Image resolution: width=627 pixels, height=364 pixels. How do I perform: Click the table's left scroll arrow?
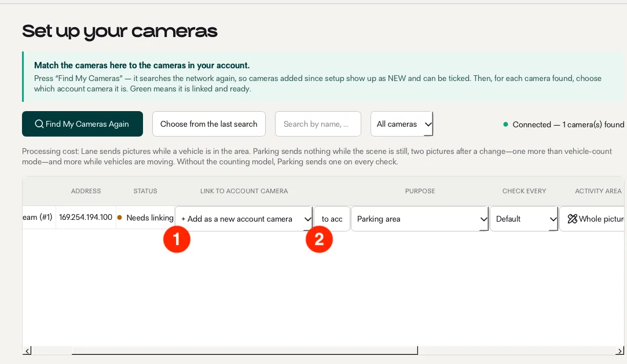point(27,351)
